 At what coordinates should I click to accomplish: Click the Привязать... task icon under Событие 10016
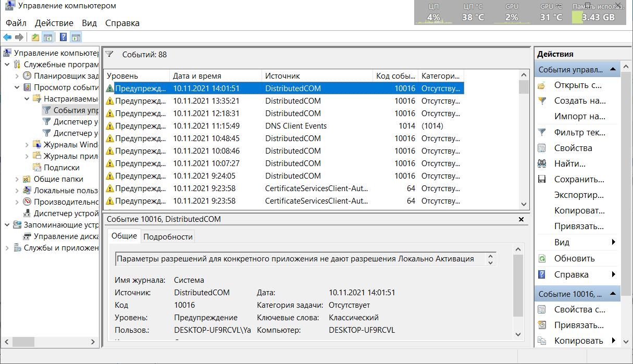(x=542, y=325)
